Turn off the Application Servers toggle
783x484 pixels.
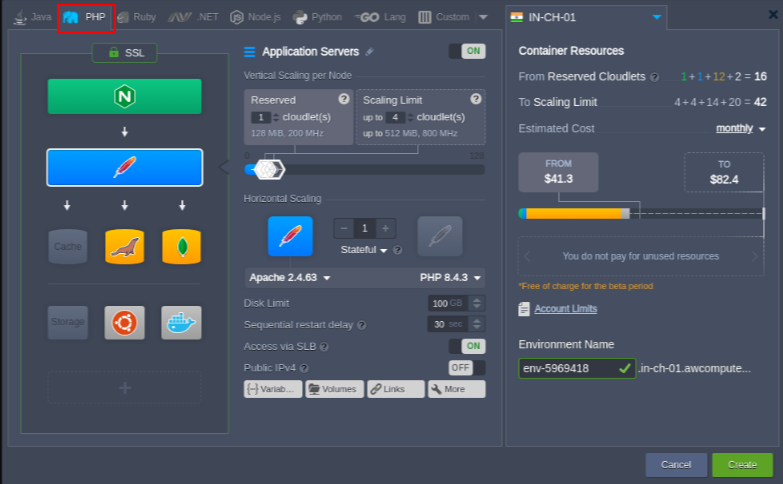[x=466, y=51]
